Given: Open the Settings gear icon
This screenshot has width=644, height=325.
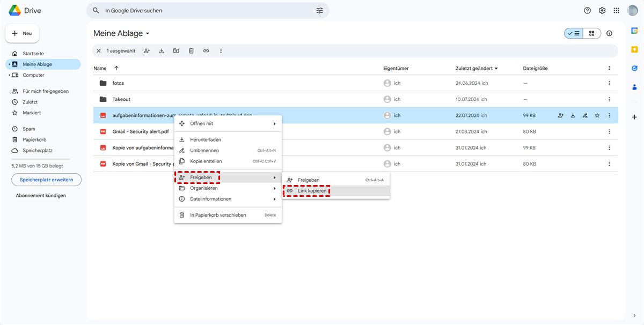Looking at the screenshot, I should pos(602,10).
